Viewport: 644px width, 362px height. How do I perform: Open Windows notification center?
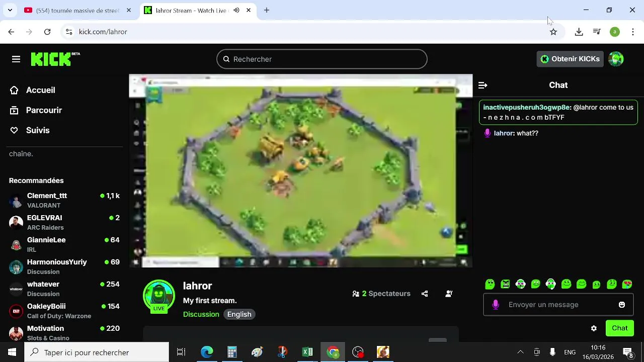click(x=628, y=352)
